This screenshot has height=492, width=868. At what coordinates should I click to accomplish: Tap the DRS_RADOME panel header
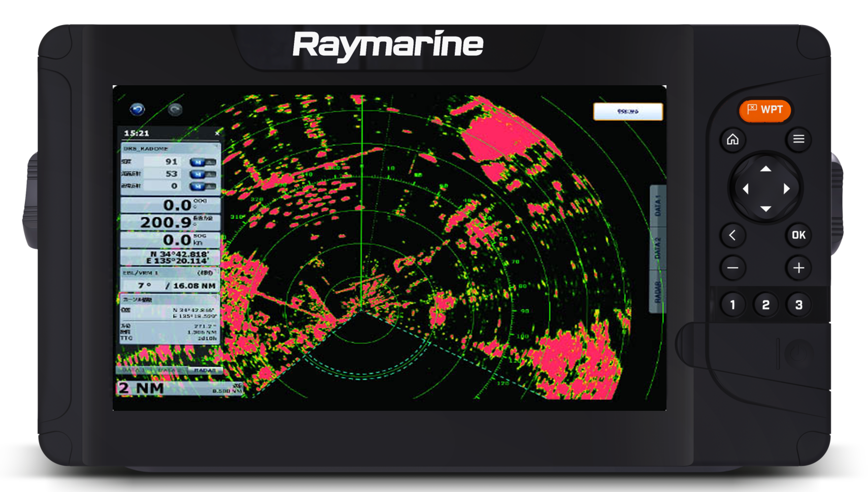170,149
